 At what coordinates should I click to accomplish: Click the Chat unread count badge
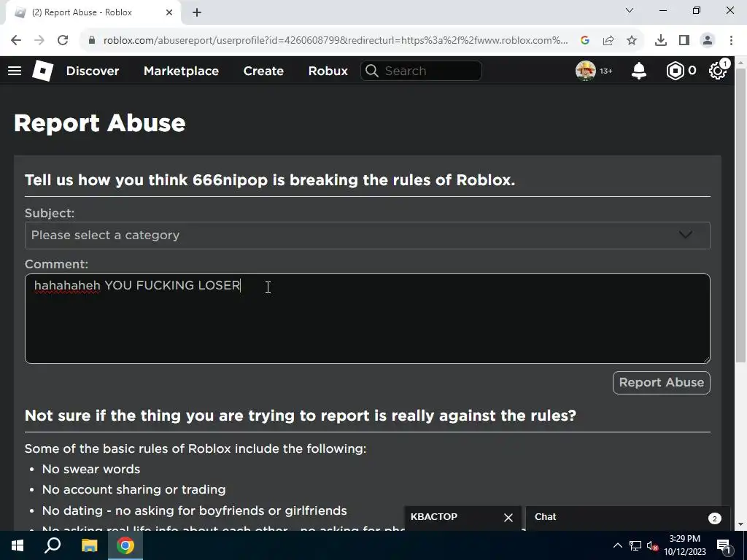click(x=714, y=518)
